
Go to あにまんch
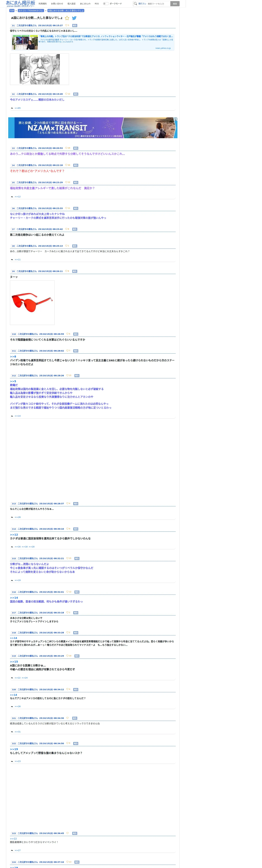[x=85, y=4]
